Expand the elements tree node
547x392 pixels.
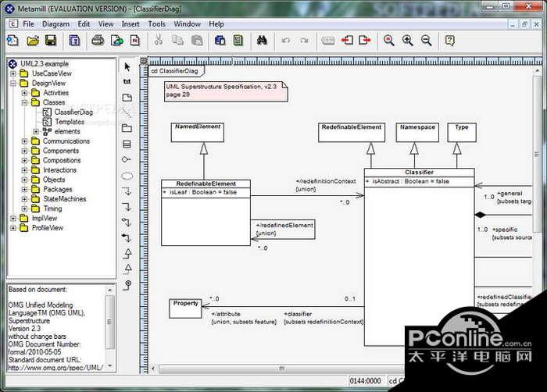(x=36, y=131)
